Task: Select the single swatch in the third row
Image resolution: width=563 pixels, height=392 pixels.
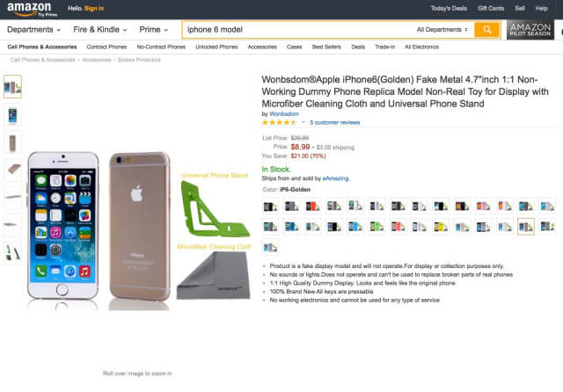Action: [271, 247]
